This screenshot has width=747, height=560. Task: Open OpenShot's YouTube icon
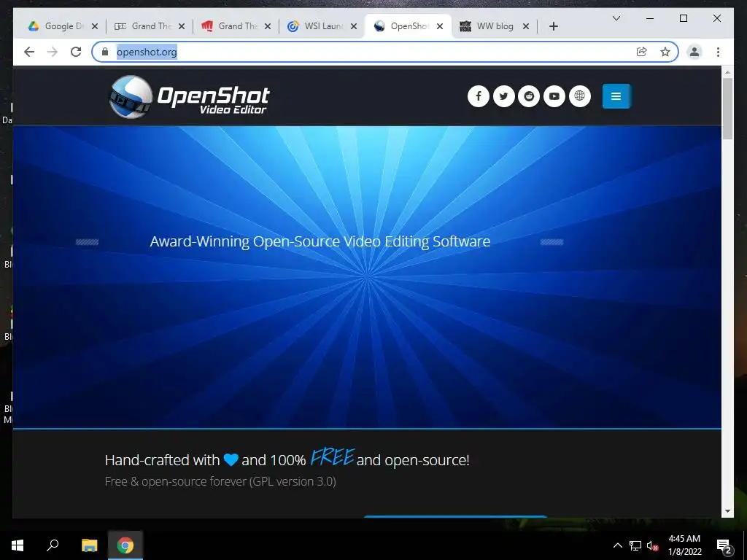(554, 96)
